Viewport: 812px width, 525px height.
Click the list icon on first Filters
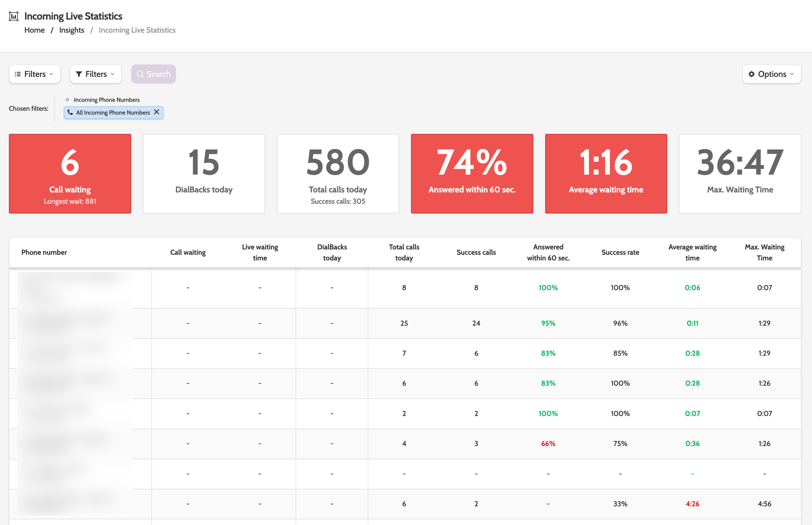(x=18, y=74)
